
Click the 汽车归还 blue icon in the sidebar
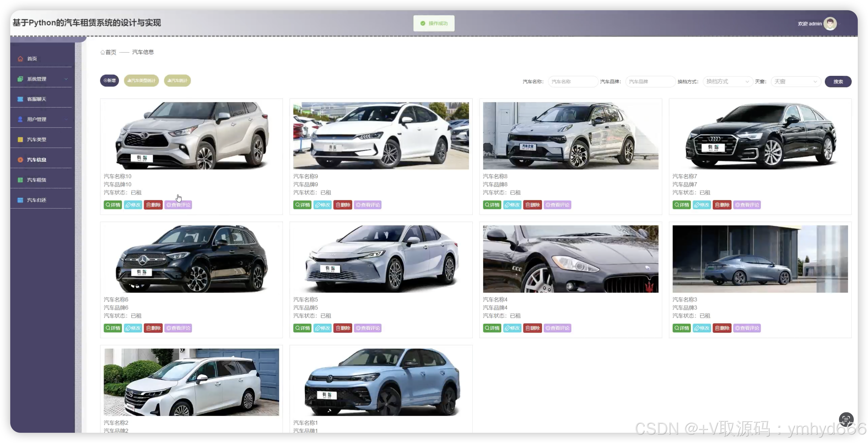(x=20, y=200)
